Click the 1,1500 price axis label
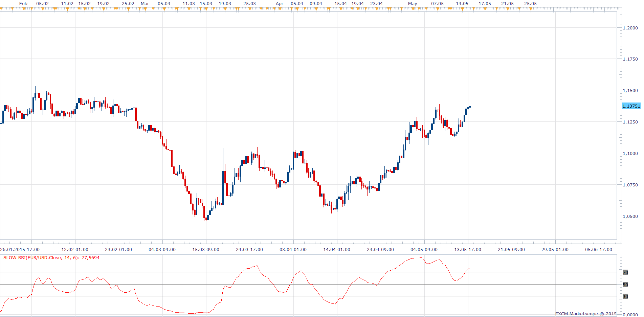This screenshot has width=644, height=317. (630, 90)
